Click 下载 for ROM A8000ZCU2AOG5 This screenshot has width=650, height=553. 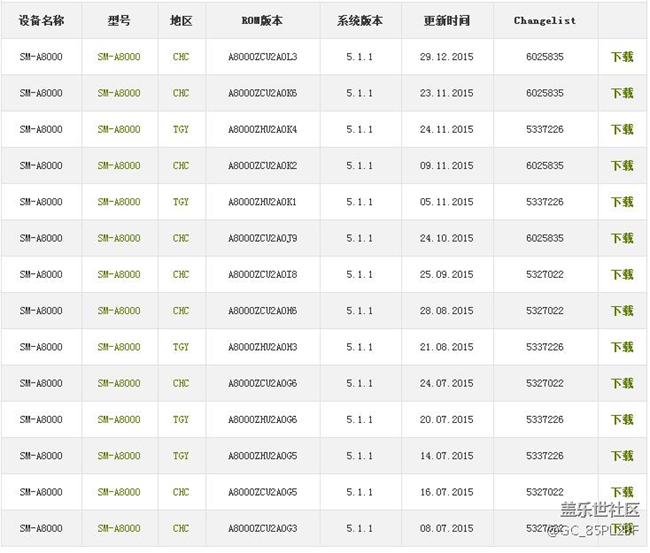click(622, 492)
